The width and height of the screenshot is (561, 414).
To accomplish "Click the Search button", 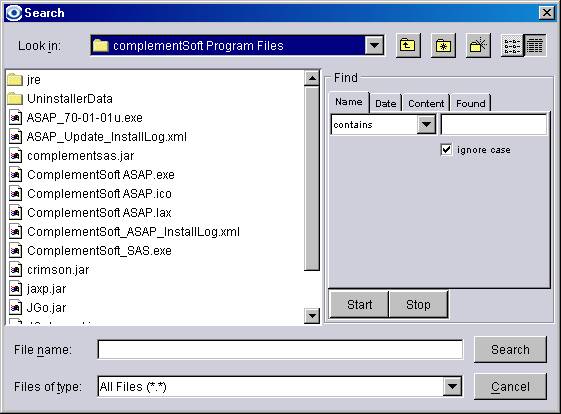I will pos(510,349).
